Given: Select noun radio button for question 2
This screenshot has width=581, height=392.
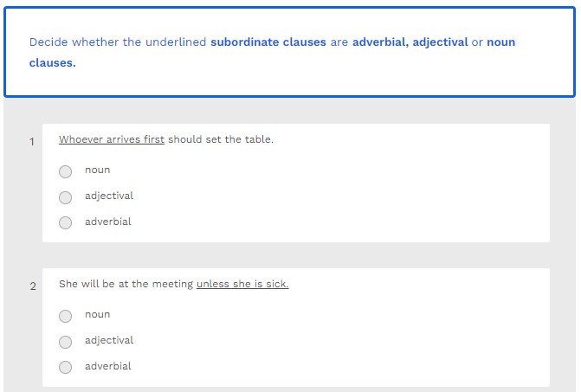Looking at the screenshot, I should pyautogui.click(x=66, y=316).
